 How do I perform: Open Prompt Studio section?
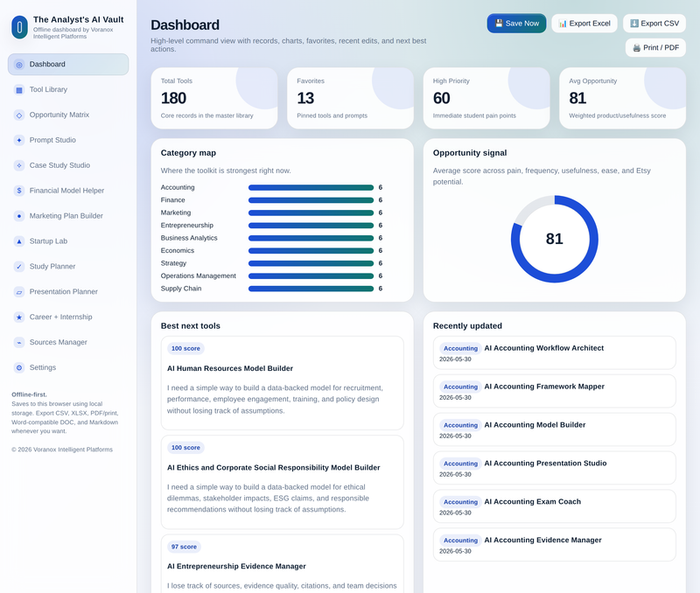click(x=68, y=140)
